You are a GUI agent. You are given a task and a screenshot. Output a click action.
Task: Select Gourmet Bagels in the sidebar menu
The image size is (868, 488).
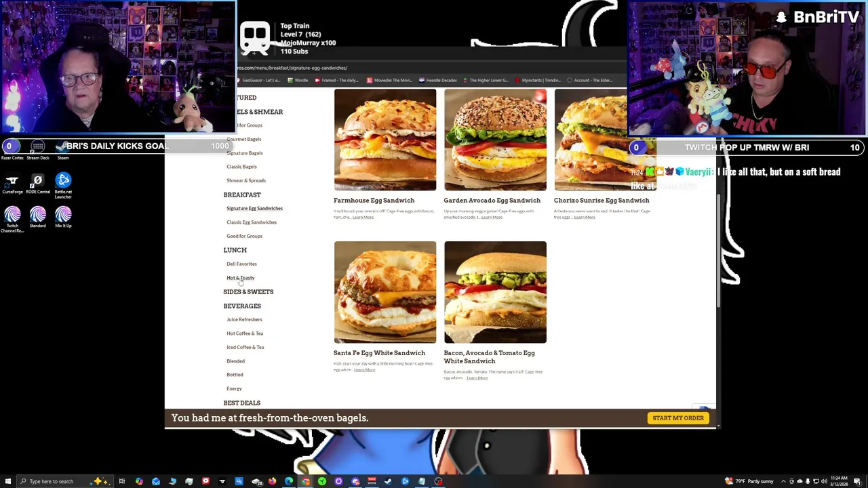click(x=243, y=139)
